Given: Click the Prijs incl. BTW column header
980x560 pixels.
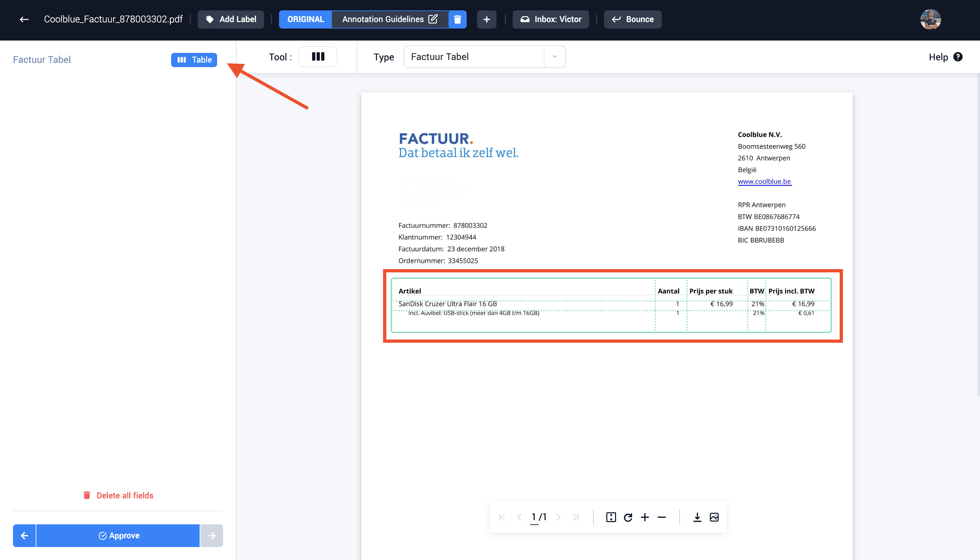Looking at the screenshot, I should point(791,291).
